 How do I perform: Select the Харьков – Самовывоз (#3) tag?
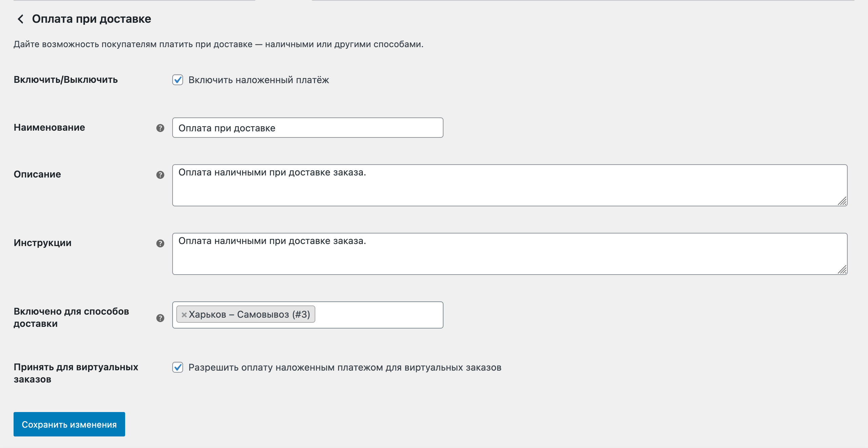249,315
